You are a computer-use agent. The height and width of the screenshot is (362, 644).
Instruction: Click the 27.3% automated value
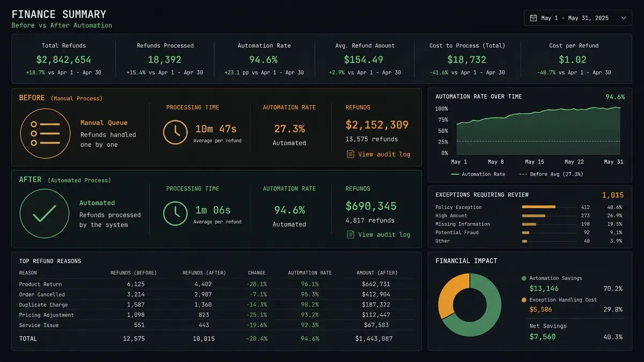coord(289,129)
